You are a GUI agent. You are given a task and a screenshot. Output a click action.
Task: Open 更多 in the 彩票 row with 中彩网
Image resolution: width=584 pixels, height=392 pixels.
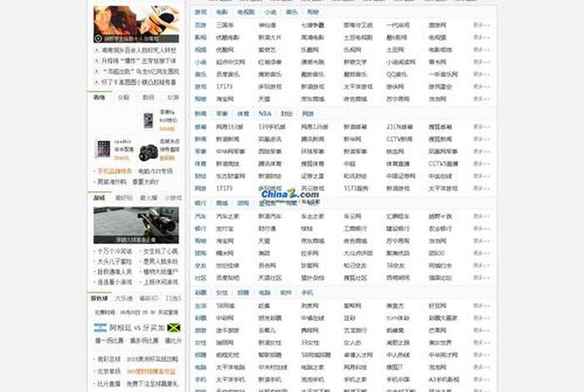481,318
